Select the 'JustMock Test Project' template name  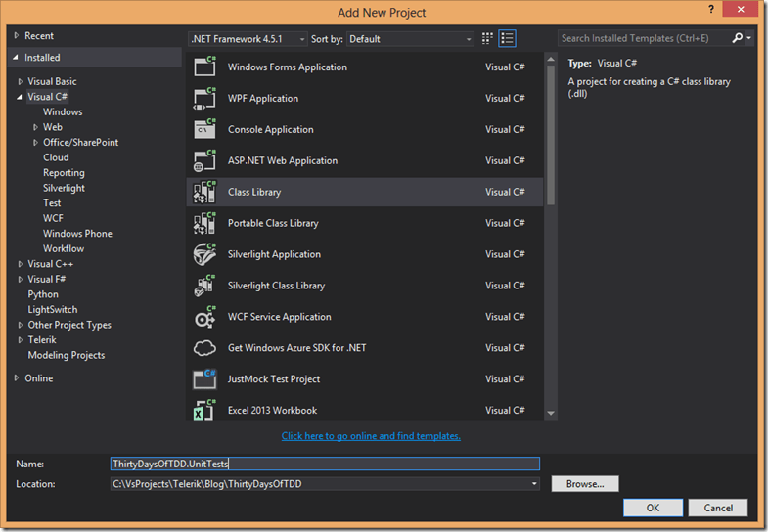point(274,379)
